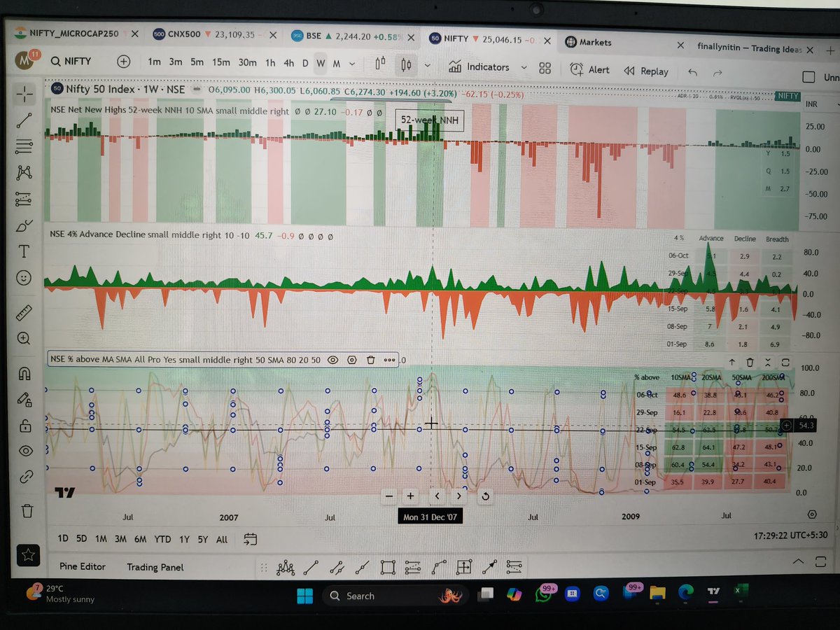Open the chart patterns tool
Screen dimensions: 840x630
point(24,173)
